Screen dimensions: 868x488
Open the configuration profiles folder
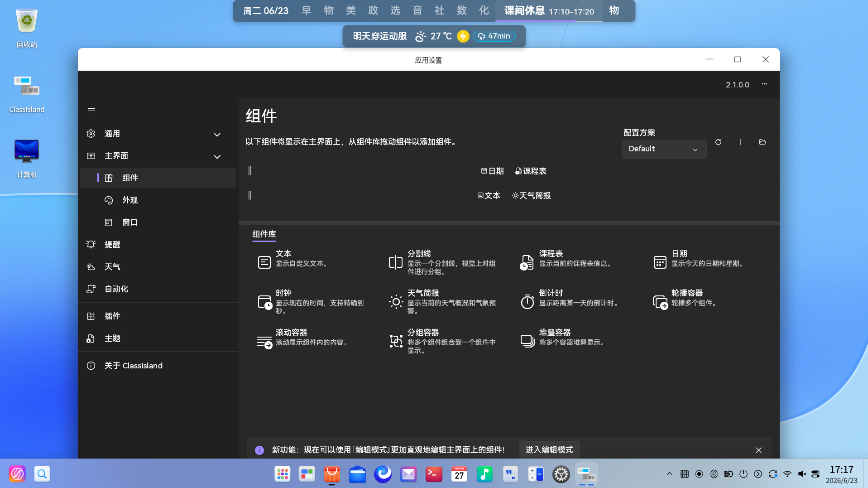coord(762,142)
